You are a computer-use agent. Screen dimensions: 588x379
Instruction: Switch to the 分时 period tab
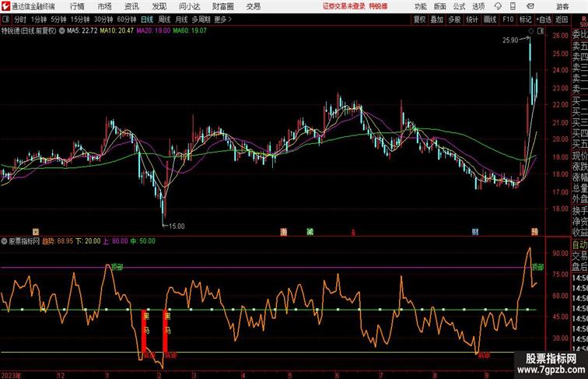tap(20, 19)
